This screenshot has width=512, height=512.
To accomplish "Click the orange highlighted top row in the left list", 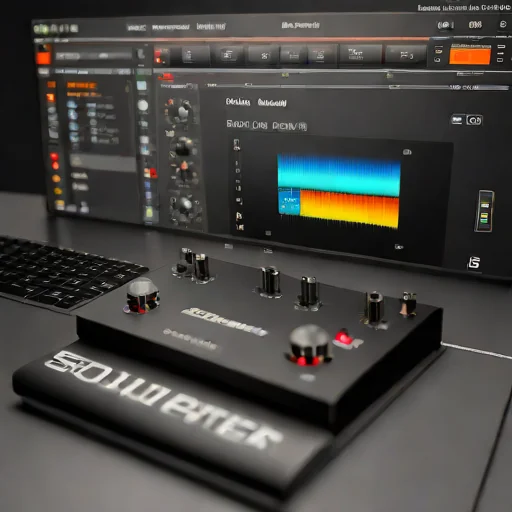I will 82,85.
